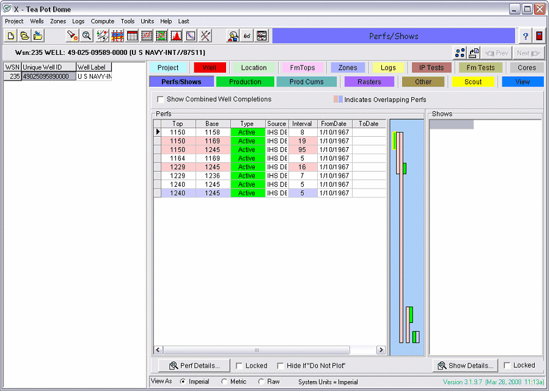Open the histogram plot tool
The width and height of the screenshot is (550, 392).
point(176,35)
